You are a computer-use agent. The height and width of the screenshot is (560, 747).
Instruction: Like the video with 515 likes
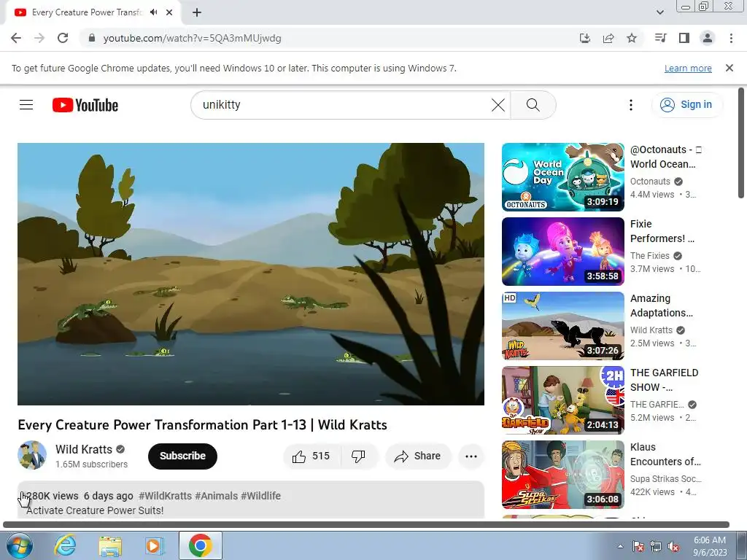pos(312,456)
